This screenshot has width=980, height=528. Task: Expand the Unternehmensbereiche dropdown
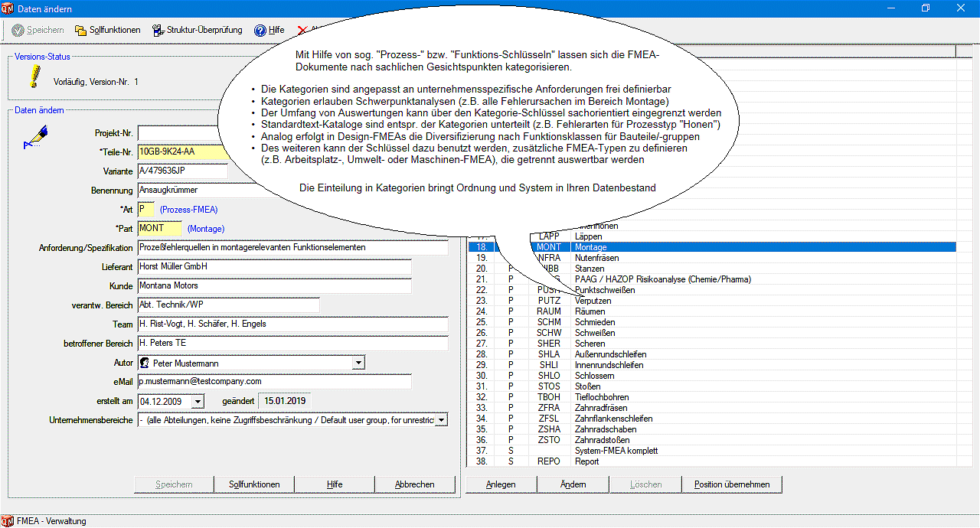point(441,420)
